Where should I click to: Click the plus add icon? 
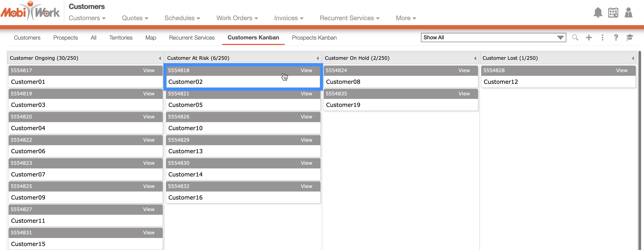point(589,37)
